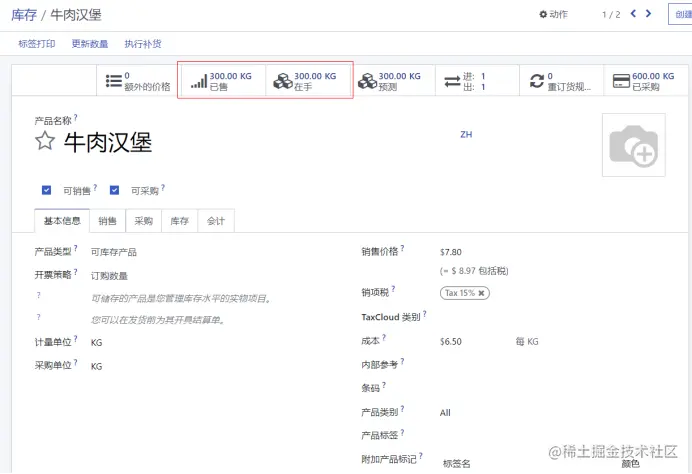Show help tooltip for 计量单位
The height and width of the screenshot is (474, 692).
[75, 339]
